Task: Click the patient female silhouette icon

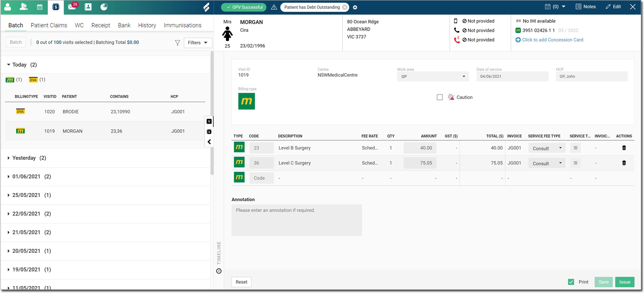Action: 227,34
